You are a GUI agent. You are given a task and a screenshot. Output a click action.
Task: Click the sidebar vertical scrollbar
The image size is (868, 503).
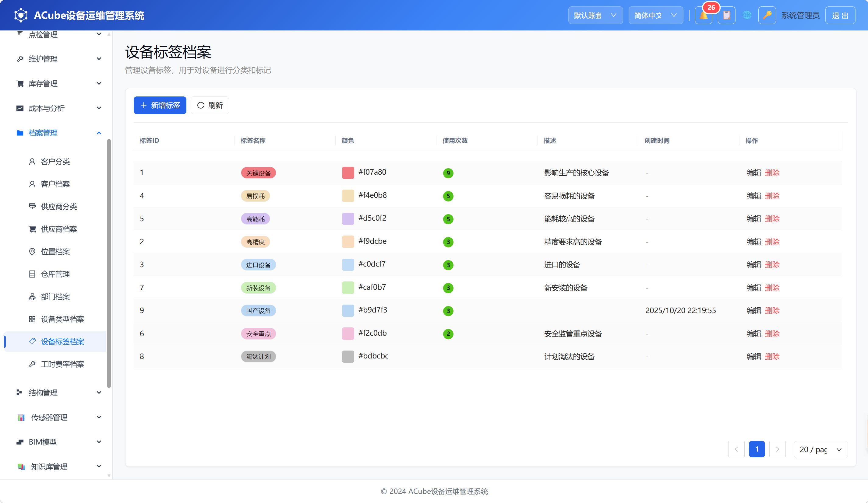tap(109, 263)
